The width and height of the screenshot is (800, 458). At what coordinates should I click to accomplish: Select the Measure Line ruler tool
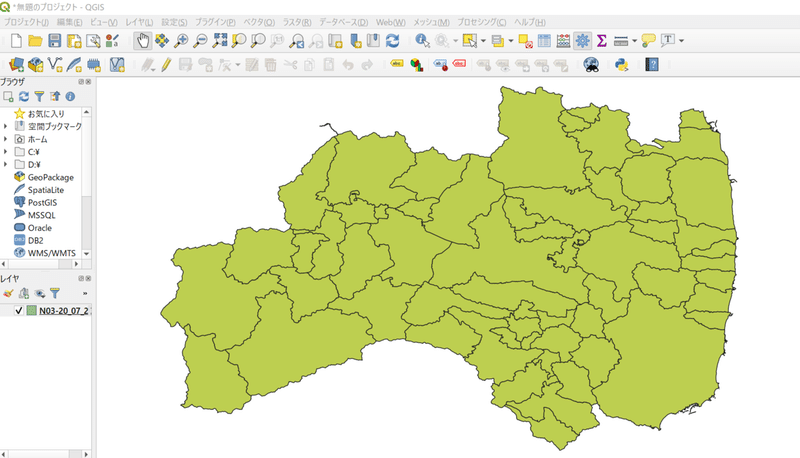tap(621, 41)
